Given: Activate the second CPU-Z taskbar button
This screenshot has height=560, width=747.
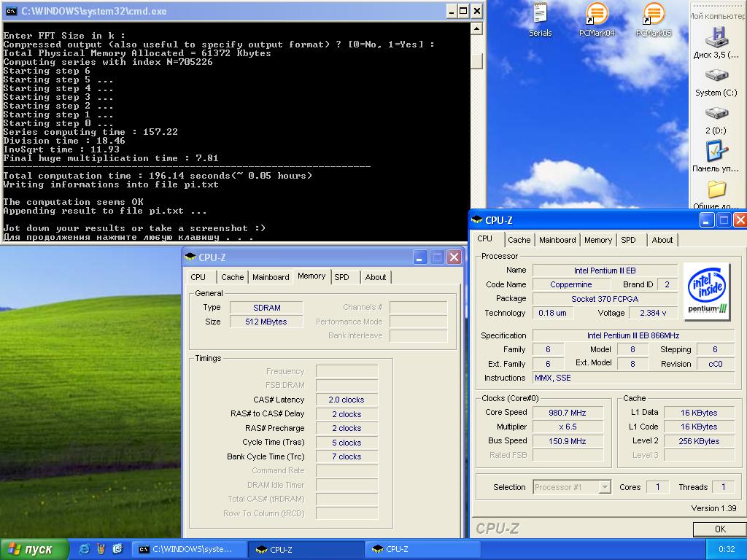Looking at the screenshot, I should coord(422,549).
